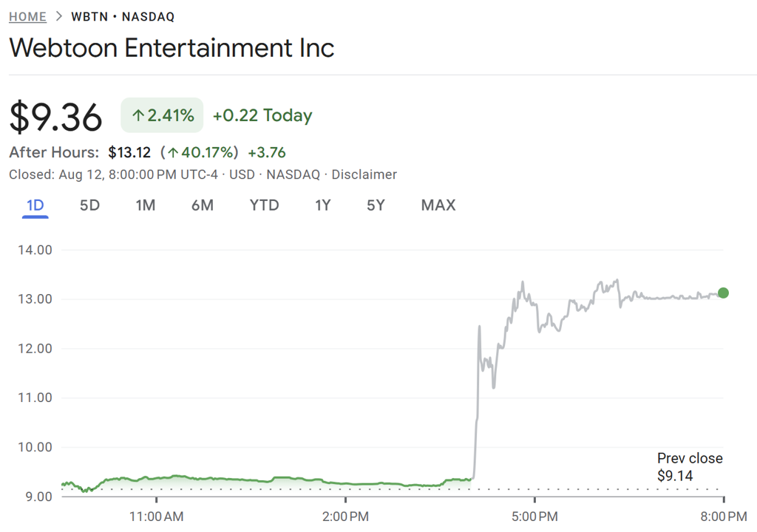Click the Webtoon Entertainment Inc heading
757x532 pixels.
pyautogui.click(x=172, y=48)
